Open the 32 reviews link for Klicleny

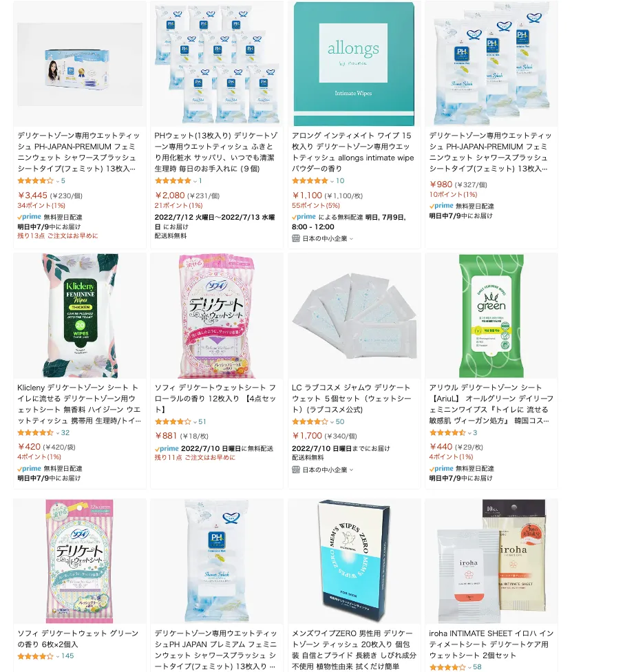[65, 433]
